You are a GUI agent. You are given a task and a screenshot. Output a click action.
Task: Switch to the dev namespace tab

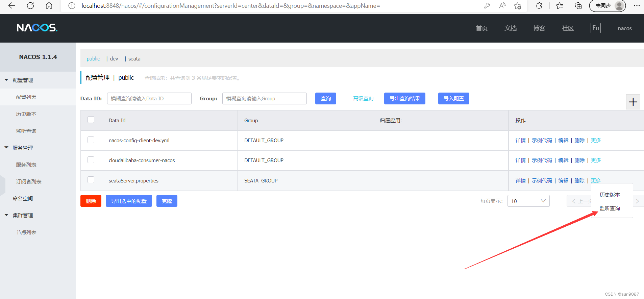pos(114,59)
